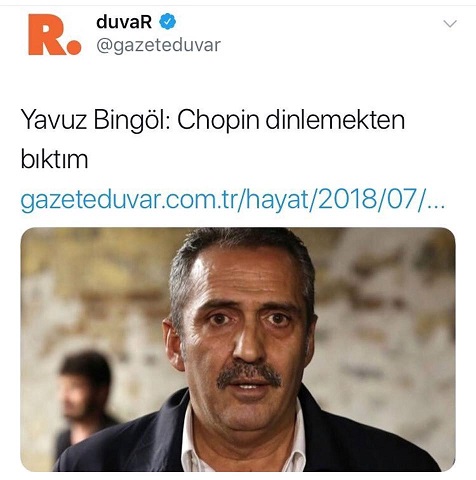The width and height of the screenshot is (476, 480).
Task: Click the orange dot in the logo
Action: [74, 48]
